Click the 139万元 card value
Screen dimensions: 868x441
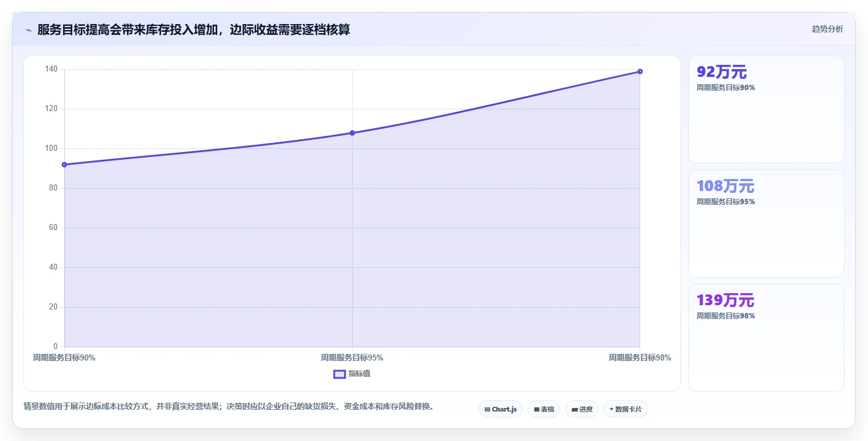725,300
